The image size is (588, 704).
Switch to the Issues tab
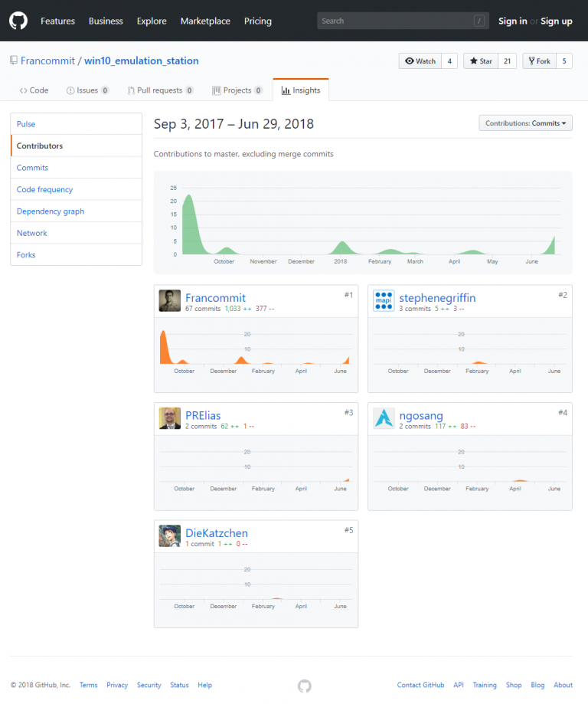click(x=87, y=90)
